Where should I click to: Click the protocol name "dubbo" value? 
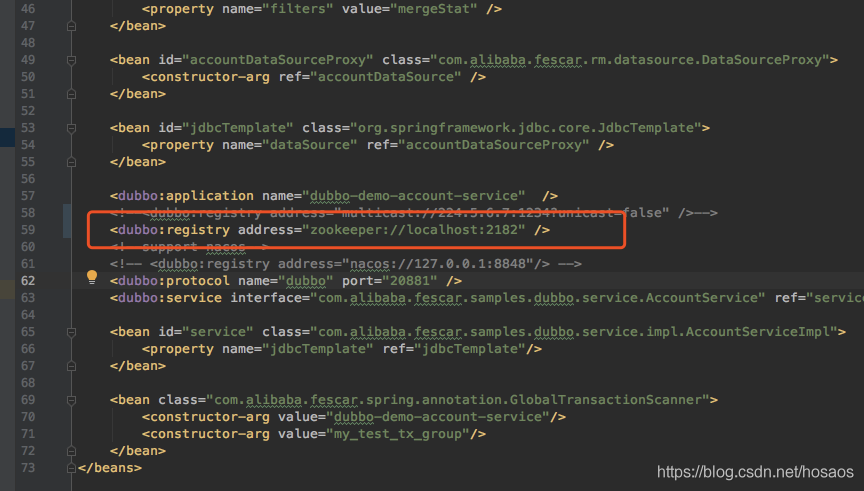(x=306, y=281)
